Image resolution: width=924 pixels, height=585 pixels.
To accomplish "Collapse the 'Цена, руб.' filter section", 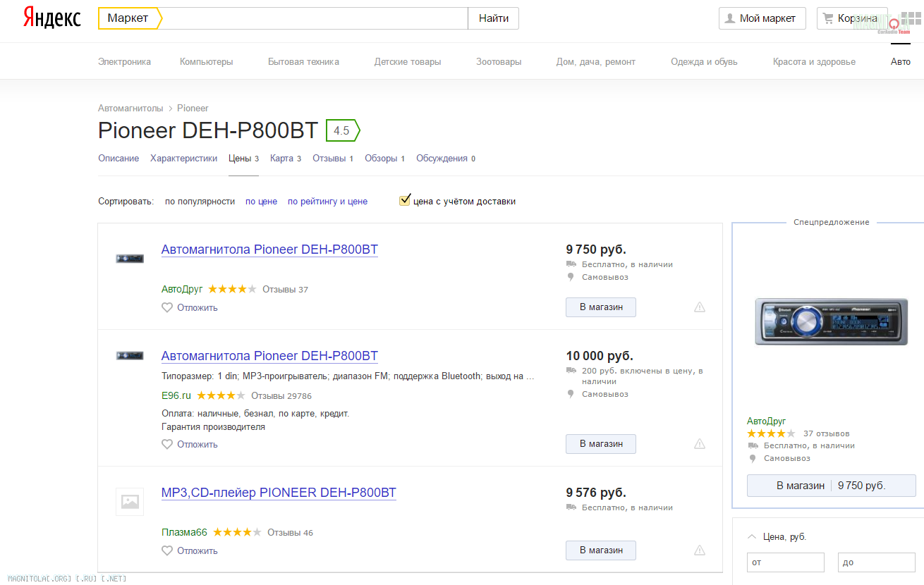I will click(752, 537).
